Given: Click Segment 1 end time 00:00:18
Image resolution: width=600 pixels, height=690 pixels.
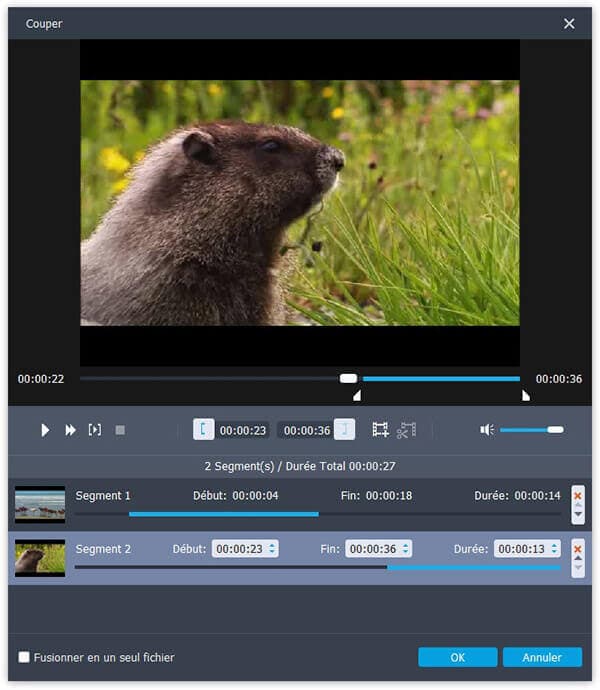Looking at the screenshot, I should [x=389, y=495].
